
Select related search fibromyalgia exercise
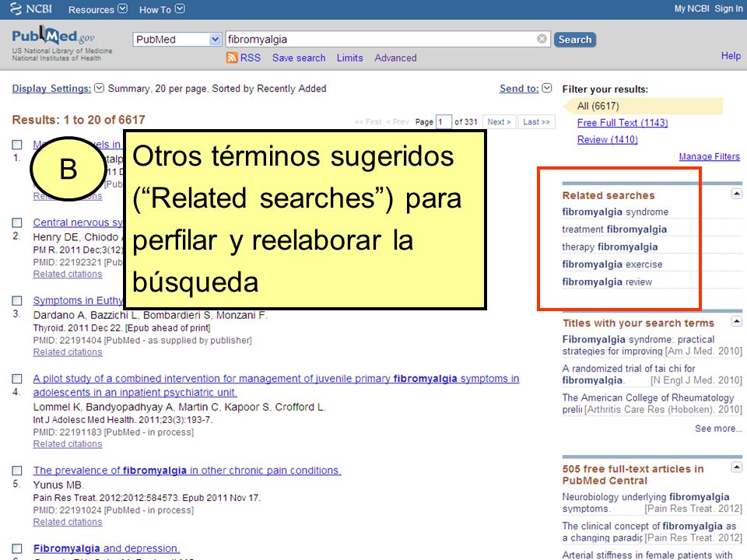[x=612, y=264]
